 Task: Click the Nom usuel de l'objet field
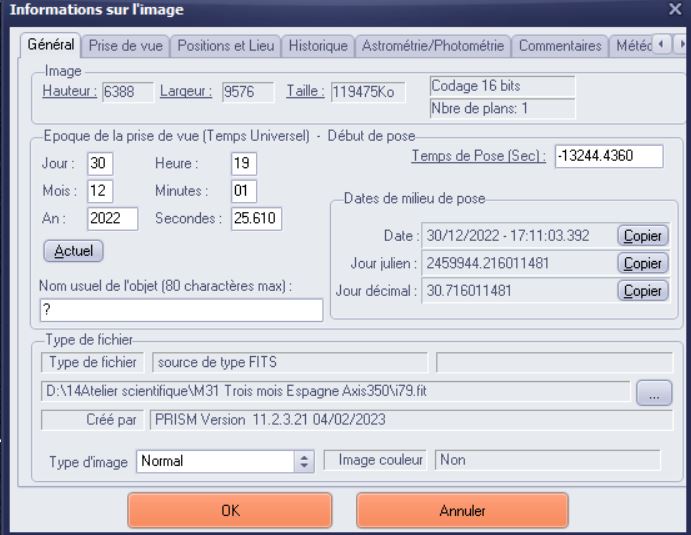(x=182, y=311)
